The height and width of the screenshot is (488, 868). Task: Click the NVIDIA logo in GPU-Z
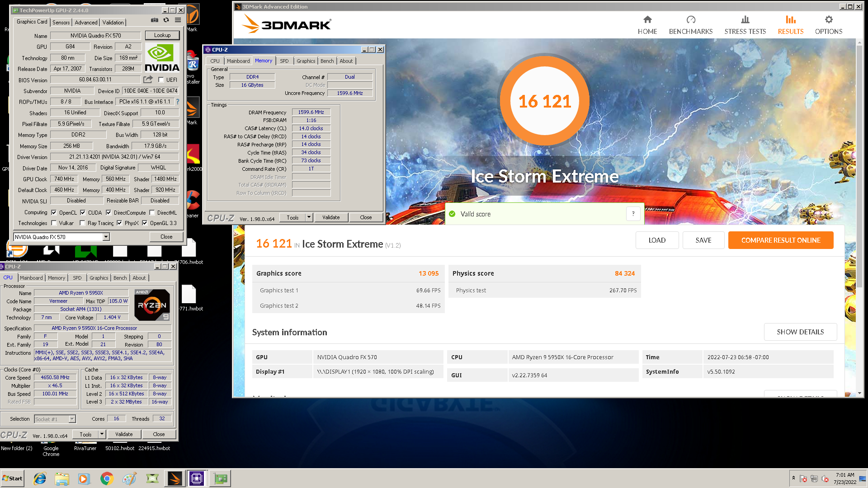click(162, 57)
